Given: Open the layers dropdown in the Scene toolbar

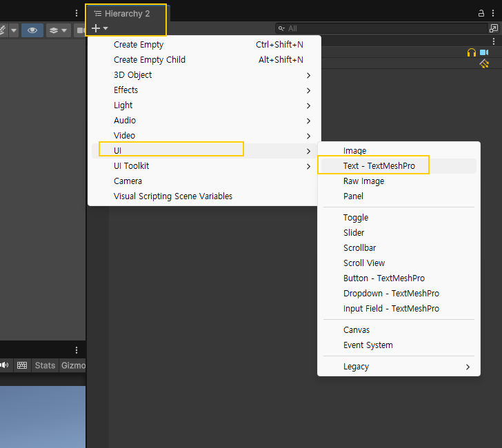Looking at the screenshot, I should click(57, 30).
